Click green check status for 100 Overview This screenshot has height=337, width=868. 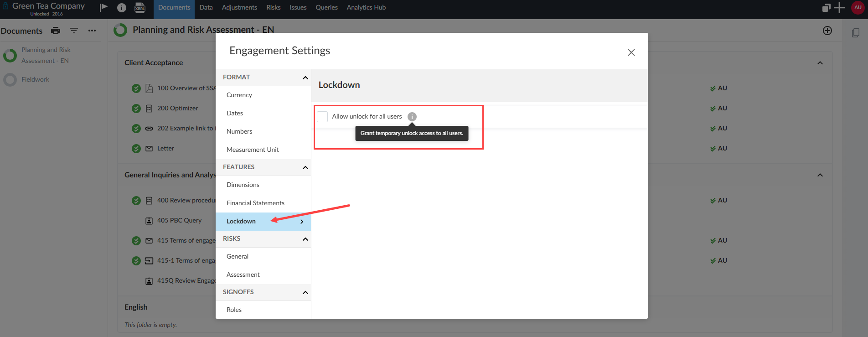pyautogui.click(x=136, y=88)
